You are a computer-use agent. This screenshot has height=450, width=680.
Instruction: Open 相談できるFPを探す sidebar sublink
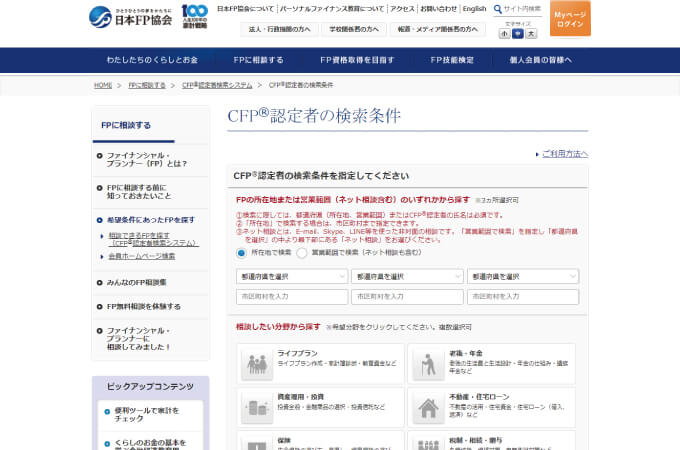tap(154, 239)
